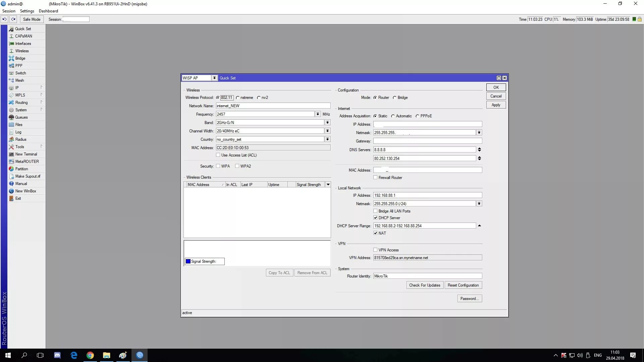This screenshot has width=644, height=362.
Task: Expand the Channel Width dropdown
Action: click(328, 131)
